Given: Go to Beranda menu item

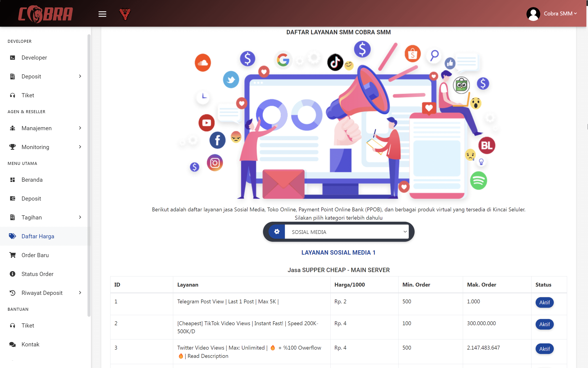Looking at the screenshot, I should tap(32, 180).
